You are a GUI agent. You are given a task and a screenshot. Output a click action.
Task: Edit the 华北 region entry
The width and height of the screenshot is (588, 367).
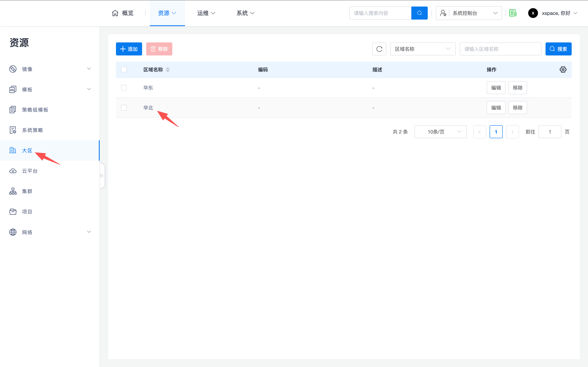pos(496,107)
